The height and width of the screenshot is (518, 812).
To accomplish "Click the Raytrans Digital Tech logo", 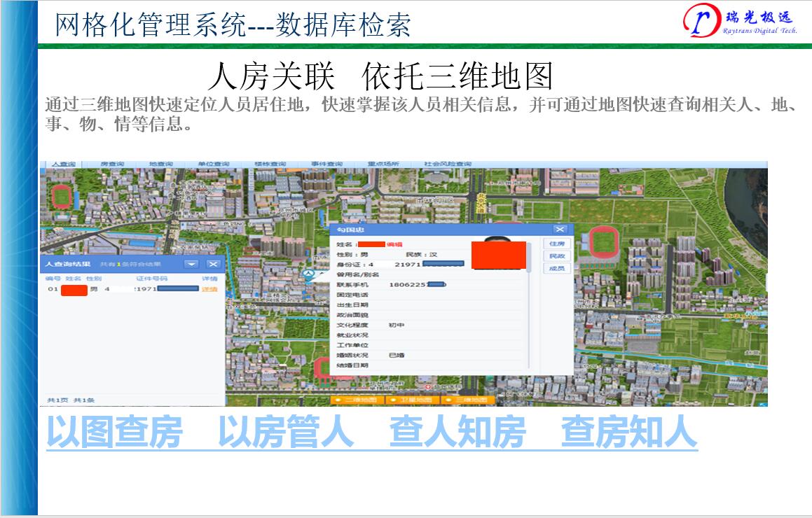I will click(x=739, y=22).
